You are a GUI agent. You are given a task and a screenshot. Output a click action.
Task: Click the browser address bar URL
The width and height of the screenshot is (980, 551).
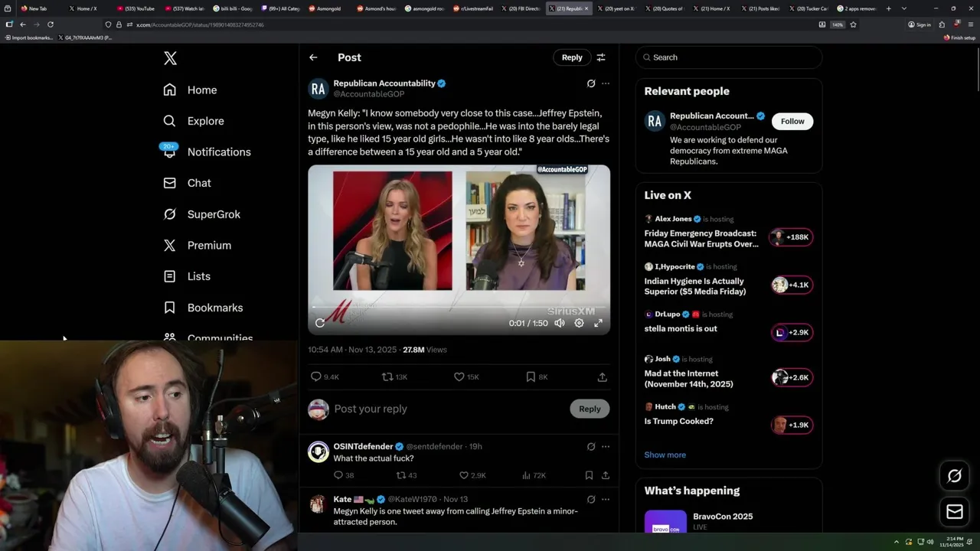click(200, 24)
